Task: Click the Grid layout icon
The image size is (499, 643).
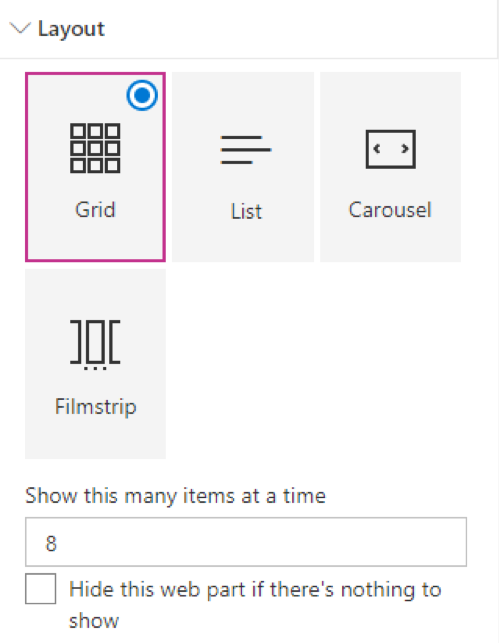Action: [95, 148]
